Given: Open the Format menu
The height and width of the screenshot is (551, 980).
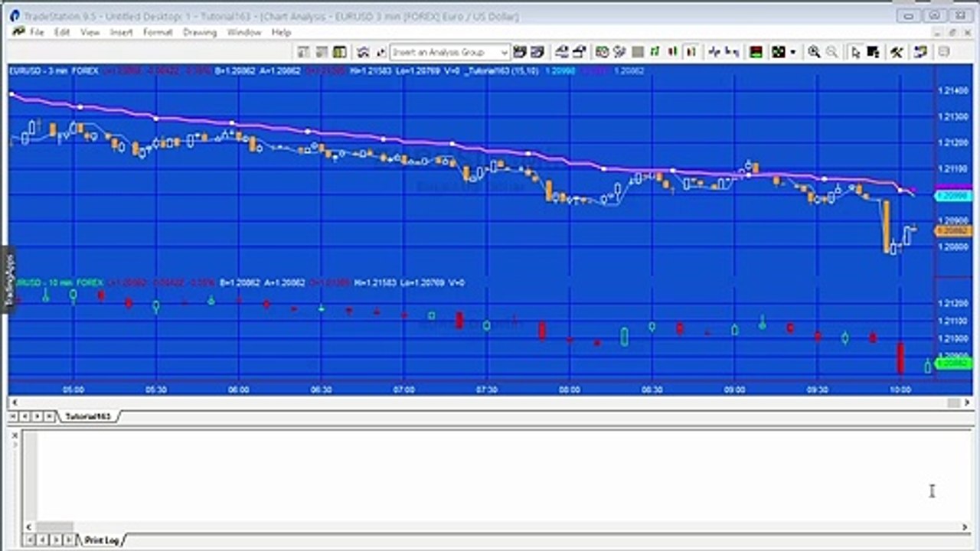Looking at the screenshot, I should pos(158,32).
